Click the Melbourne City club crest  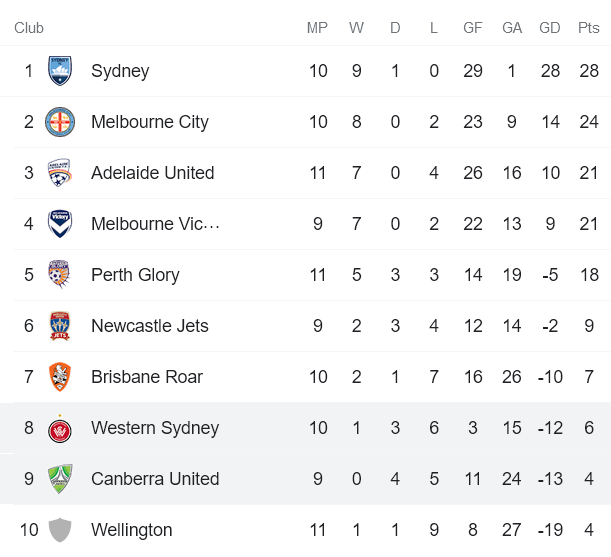(60, 122)
